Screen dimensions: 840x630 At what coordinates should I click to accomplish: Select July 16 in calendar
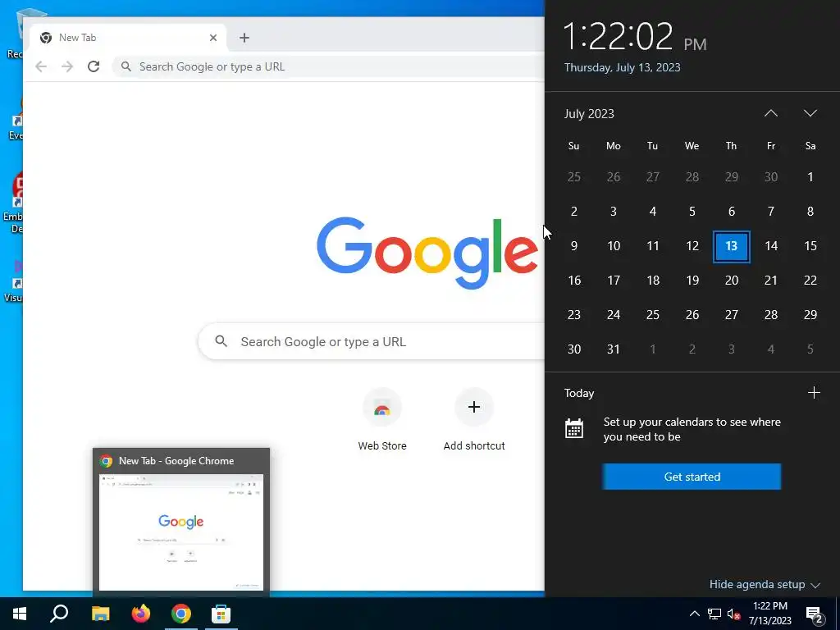pyautogui.click(x=573, y=281)
